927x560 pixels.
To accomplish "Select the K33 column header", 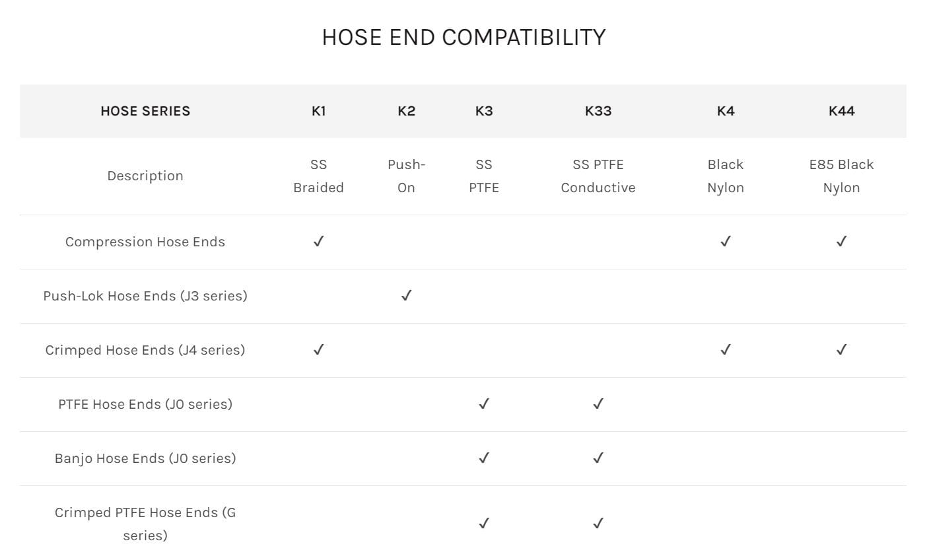I will pos(598,111).
